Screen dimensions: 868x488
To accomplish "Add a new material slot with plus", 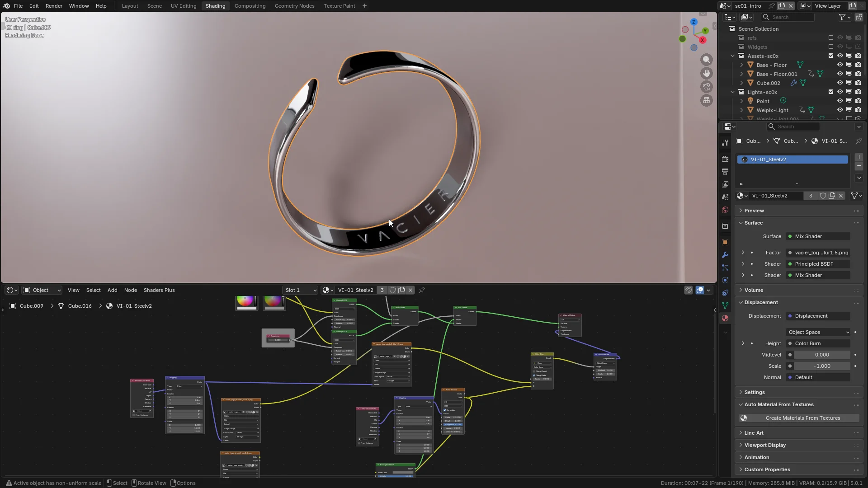I will click(859, 157).
